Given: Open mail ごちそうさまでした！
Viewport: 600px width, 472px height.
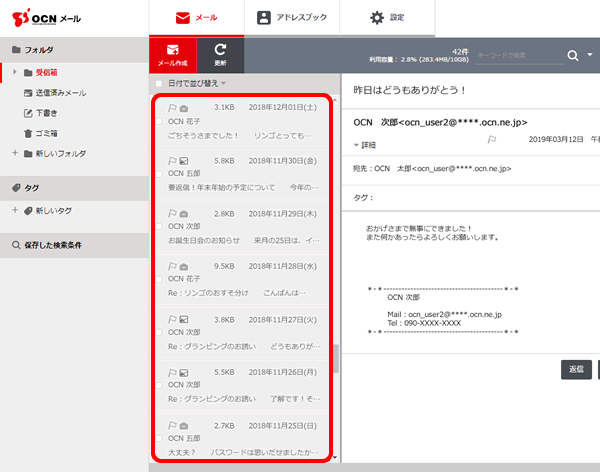Looking at the screenshot, I should [x=242, y=121].
